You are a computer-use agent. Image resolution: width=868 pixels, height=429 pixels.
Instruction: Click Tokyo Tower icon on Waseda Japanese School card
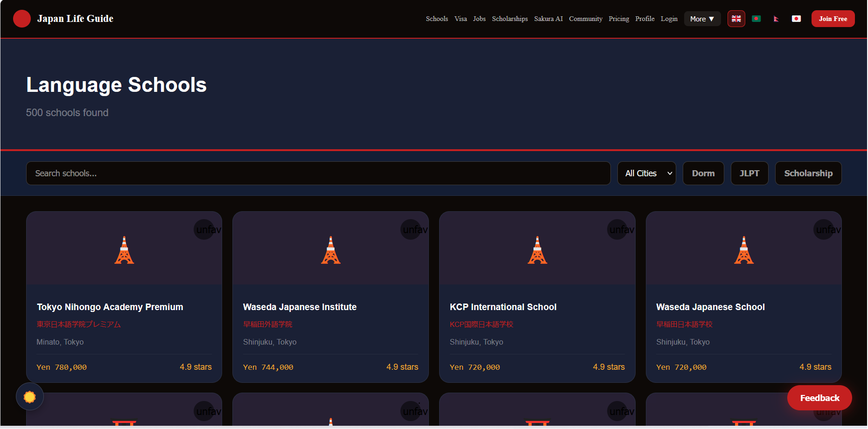(744, 250)
